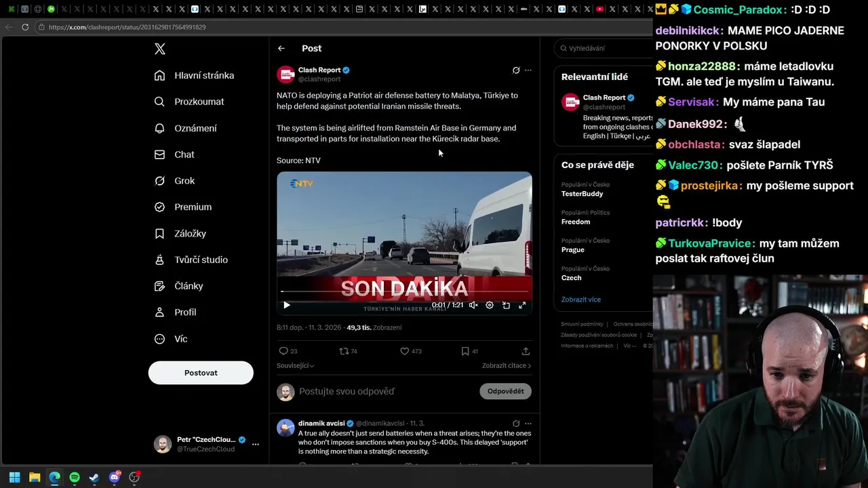The width and height of the screenshot is (868, 488).
Task: Switch to the green M browser tab
Action: point(51,9)
